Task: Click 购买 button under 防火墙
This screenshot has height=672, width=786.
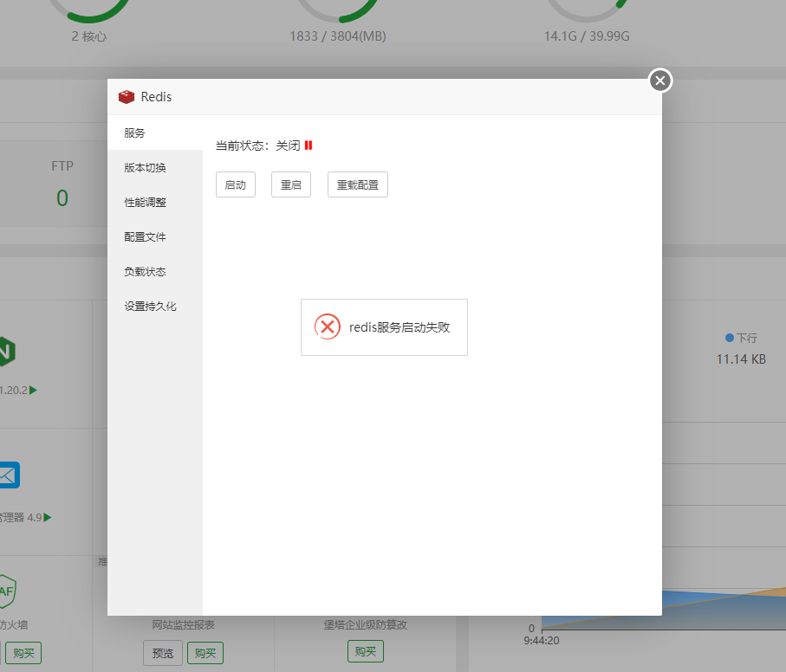Action: click(x=23, y=653)
